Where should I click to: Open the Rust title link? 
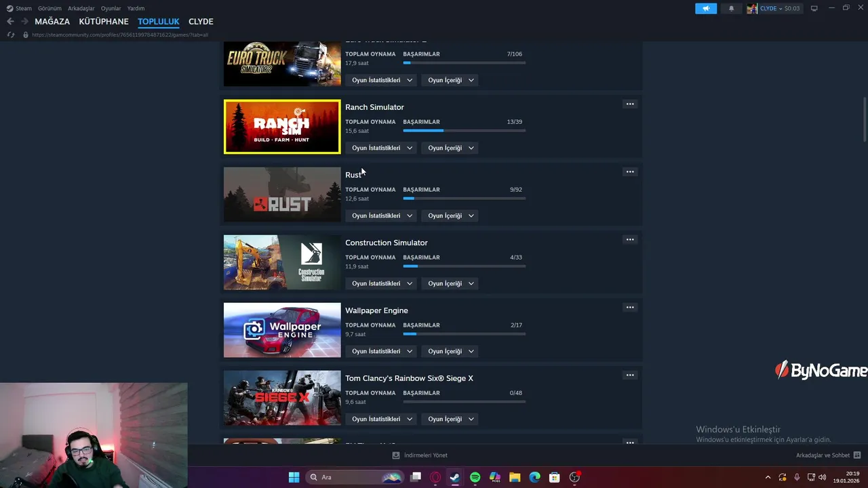point(353,175)
